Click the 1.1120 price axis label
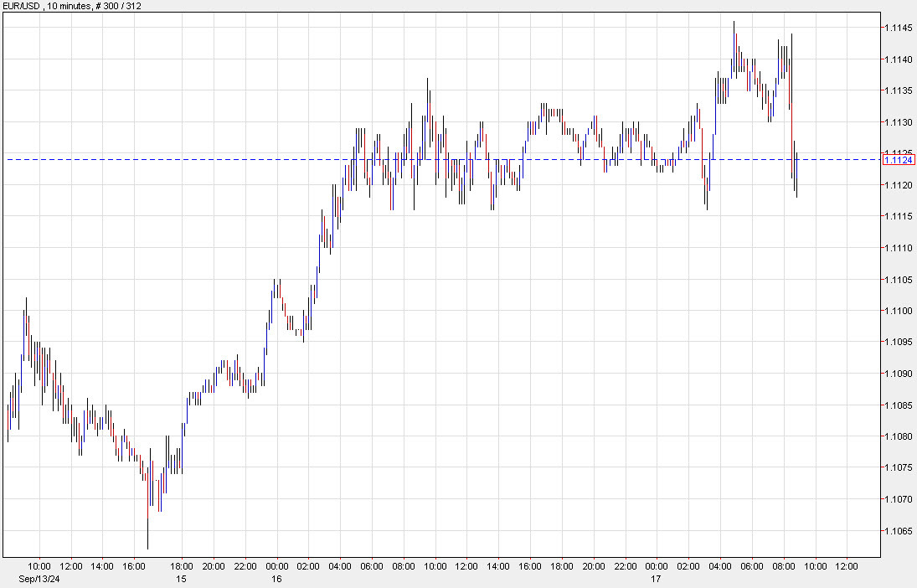 click(899, 185)
